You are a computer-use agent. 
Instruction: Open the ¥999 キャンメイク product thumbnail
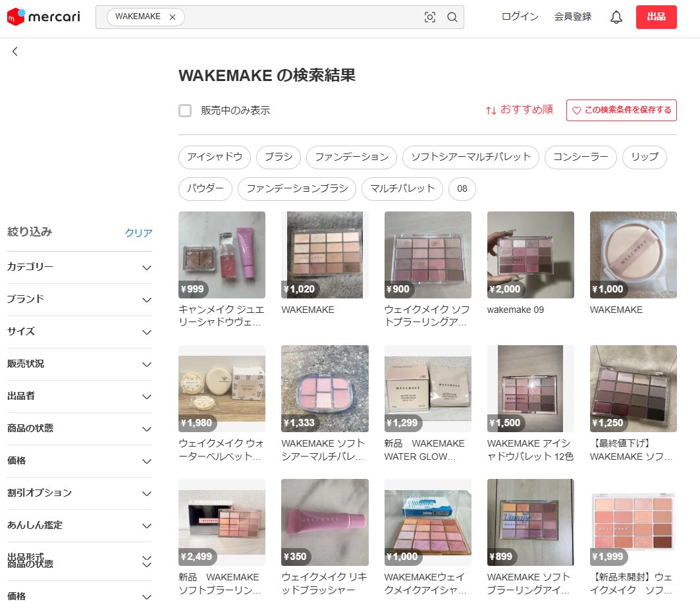[x=222, y=255]
